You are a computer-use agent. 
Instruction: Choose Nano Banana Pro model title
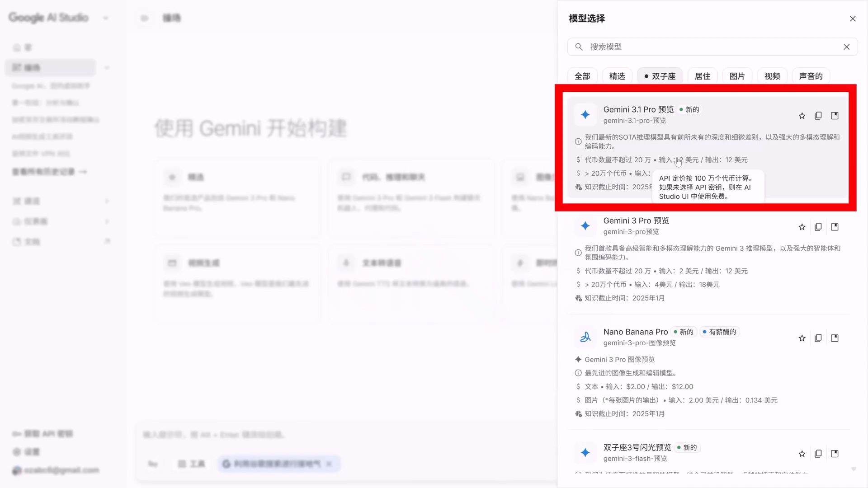636,332
